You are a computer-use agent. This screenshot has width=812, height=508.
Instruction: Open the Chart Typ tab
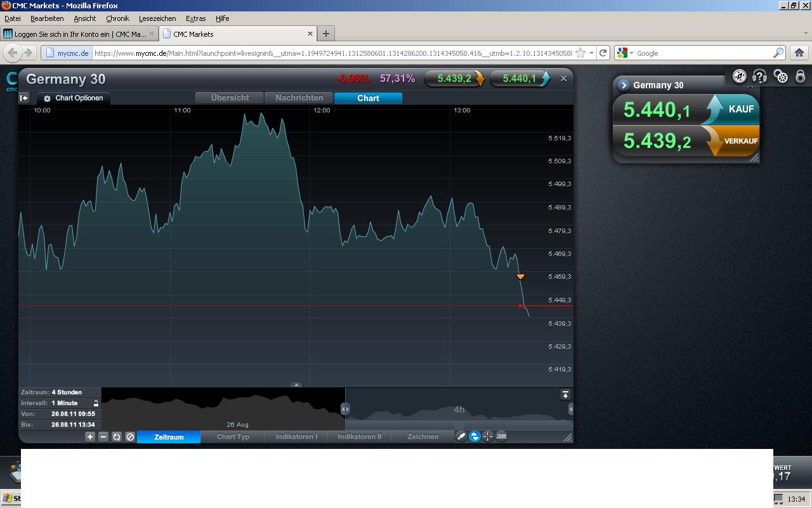(x=233, y=437)
